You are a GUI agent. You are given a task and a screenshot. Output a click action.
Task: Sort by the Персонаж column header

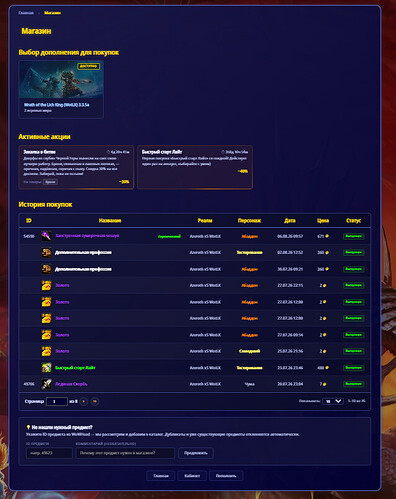pyautogui.click(x=249, y=221)
